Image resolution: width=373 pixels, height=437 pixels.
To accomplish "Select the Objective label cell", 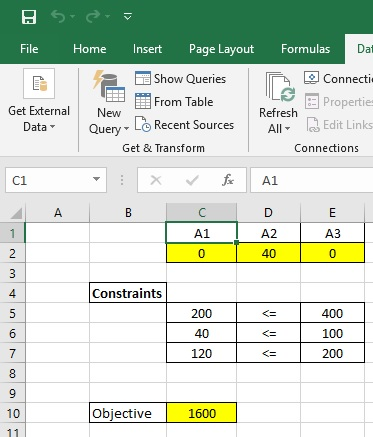I will coord(128,413).
